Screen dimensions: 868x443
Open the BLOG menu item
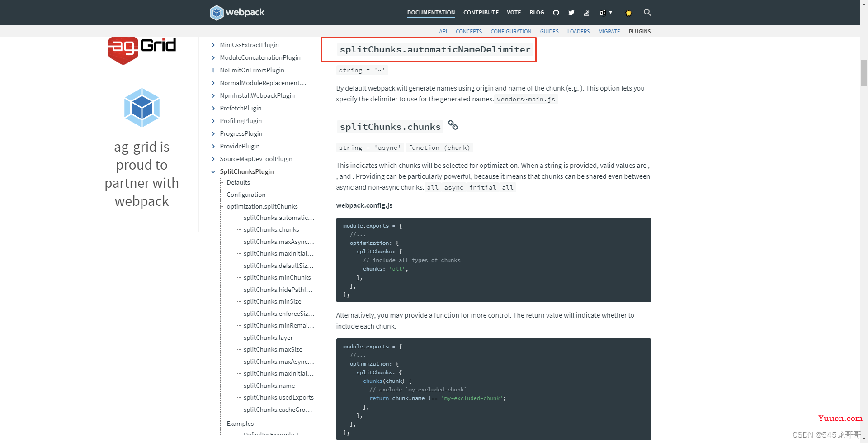click(x=537, y=13)
